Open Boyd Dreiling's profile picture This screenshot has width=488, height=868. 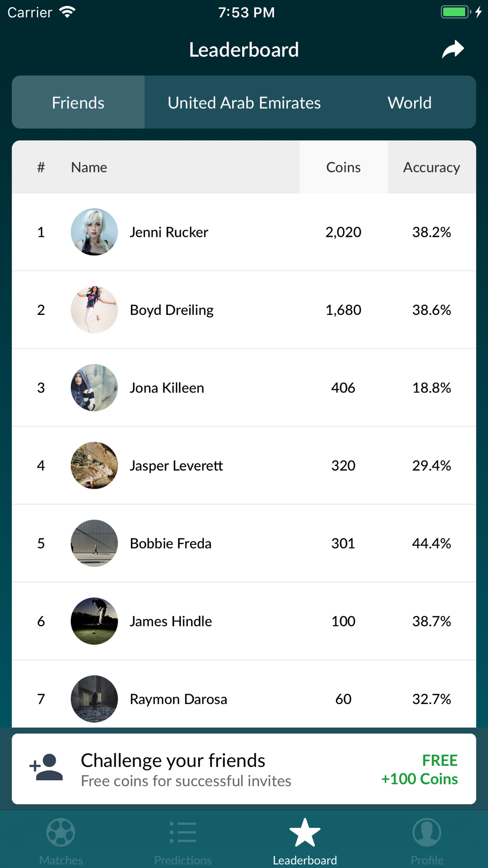pos(94,310)
